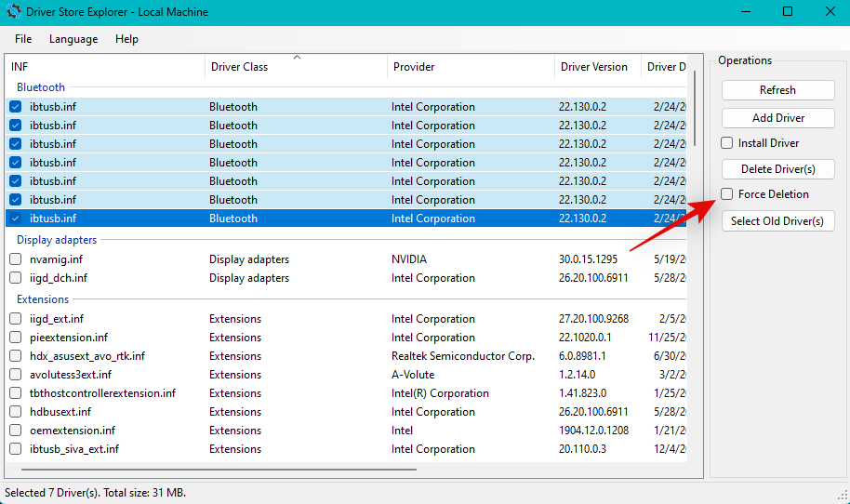Collapse the Extensions group header
The width and height of the screenshot is (850, 504).
(x=43, y=299)
